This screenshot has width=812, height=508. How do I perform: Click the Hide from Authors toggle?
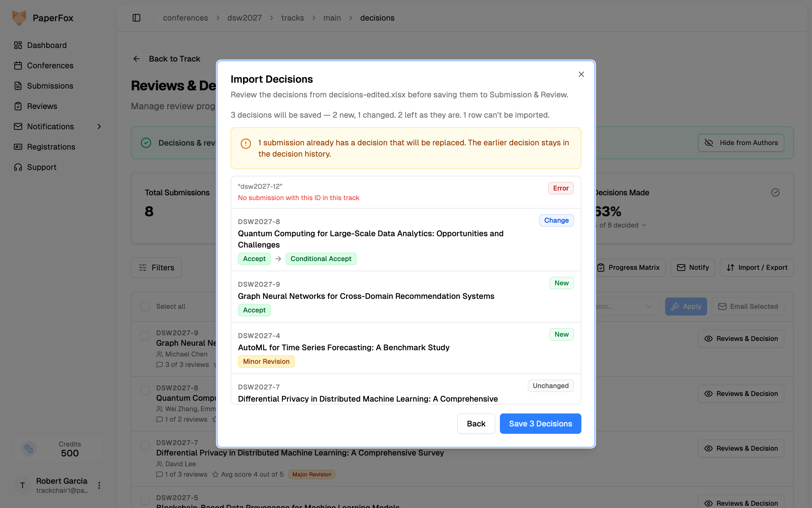741,143
